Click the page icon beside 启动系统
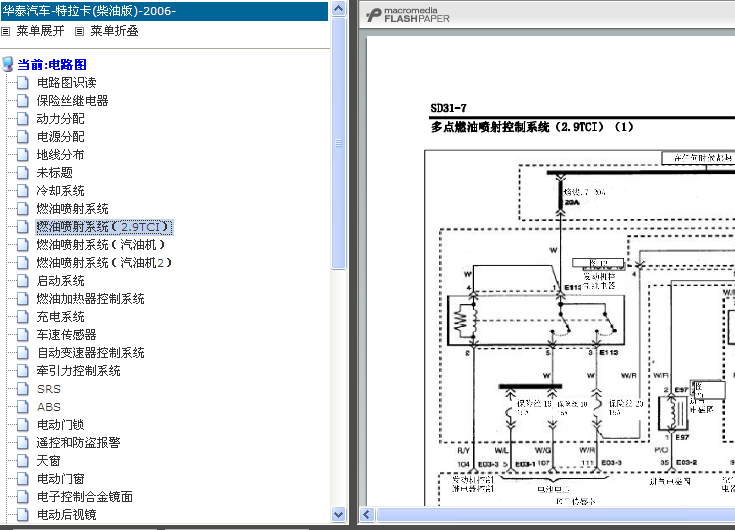The height and width of the screenshot is (530, 735). [x=23, y=281]
